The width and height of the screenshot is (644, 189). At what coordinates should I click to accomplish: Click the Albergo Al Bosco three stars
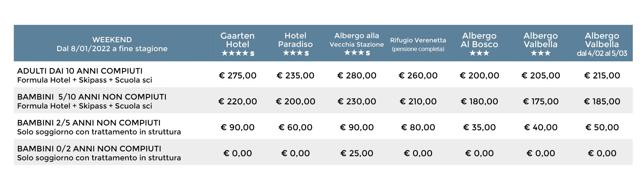(479, 53)
